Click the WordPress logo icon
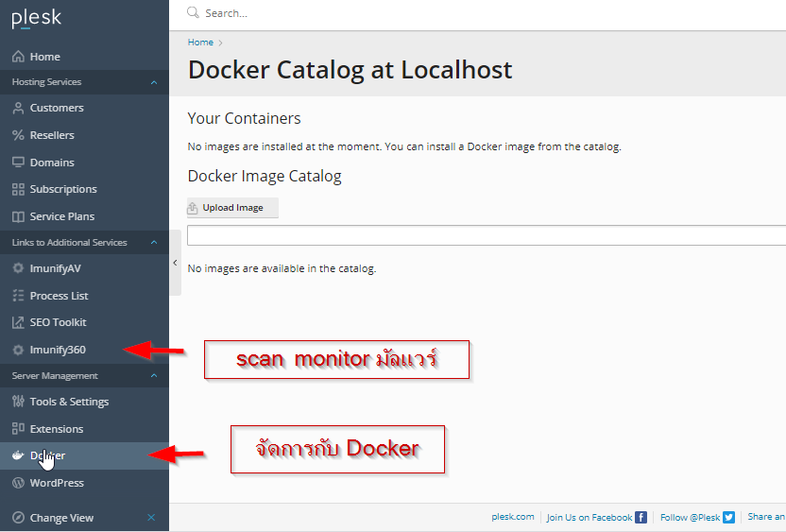 pyautogui.click(x=18, y=483)
